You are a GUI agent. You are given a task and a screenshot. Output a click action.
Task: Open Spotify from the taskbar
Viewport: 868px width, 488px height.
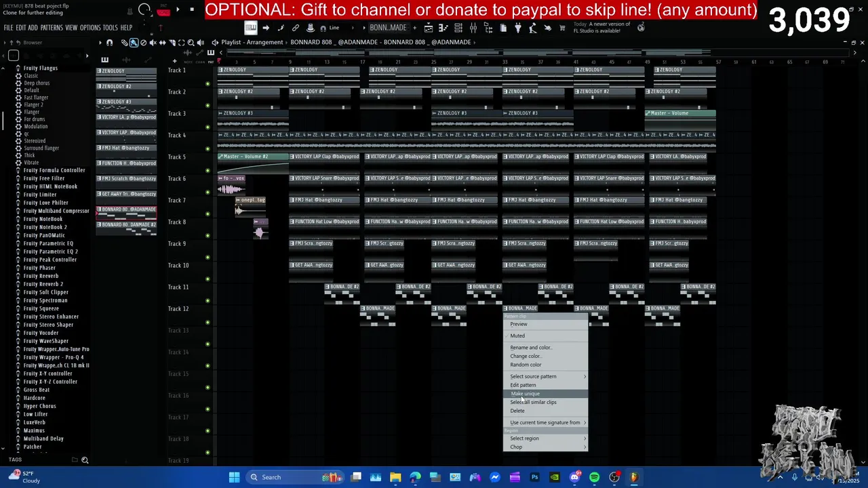click(x=595, y=477)
